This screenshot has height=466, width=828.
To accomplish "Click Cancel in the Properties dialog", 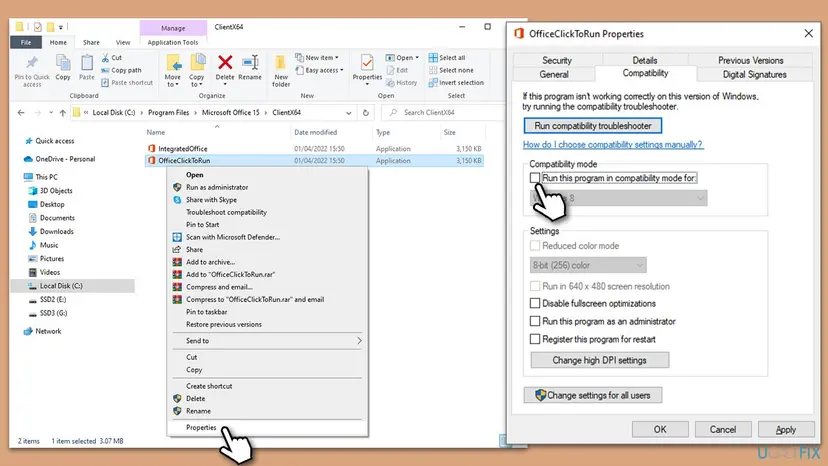I will click(x=723, y=430).
